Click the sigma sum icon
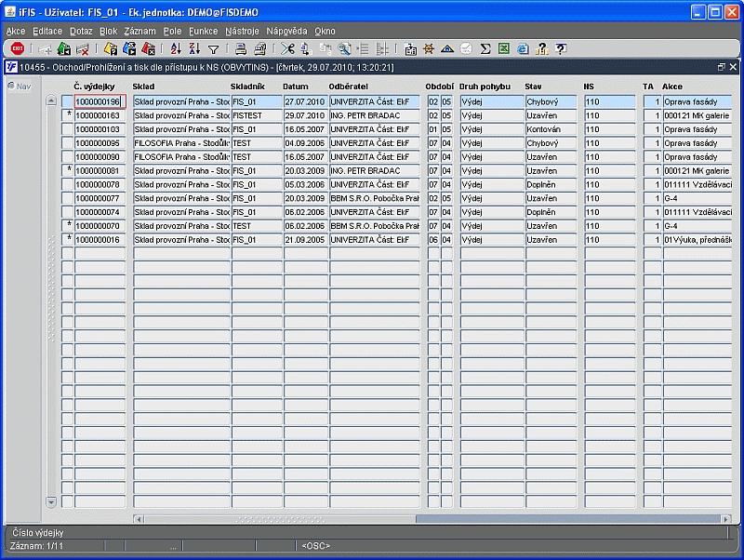Viewport: 744px width, 560px height. [485, 48]
